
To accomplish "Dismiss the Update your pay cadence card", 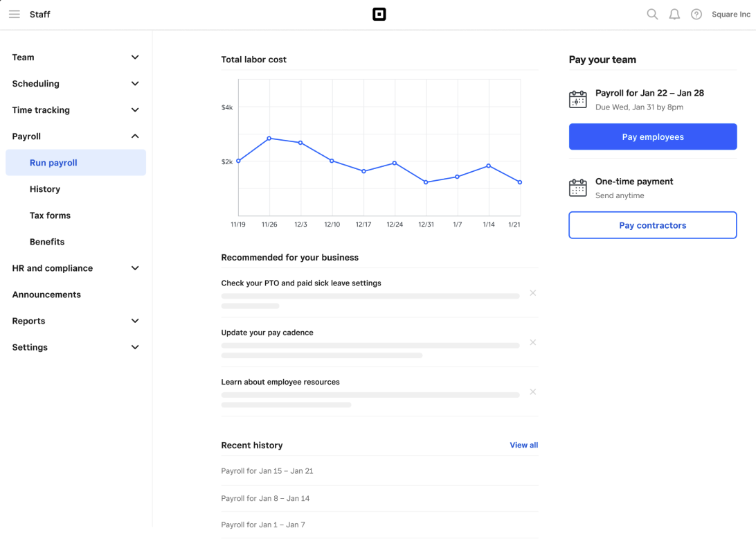I will pos(532,342).
